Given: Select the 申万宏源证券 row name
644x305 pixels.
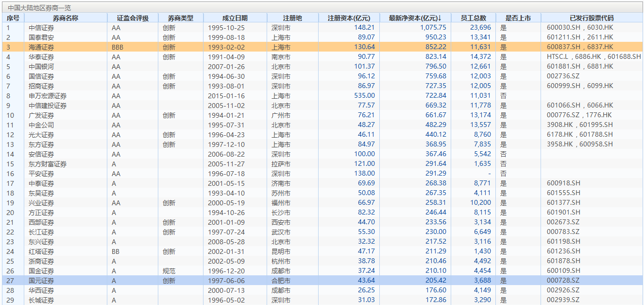Looking at the screenshot, I should [48, 96].
